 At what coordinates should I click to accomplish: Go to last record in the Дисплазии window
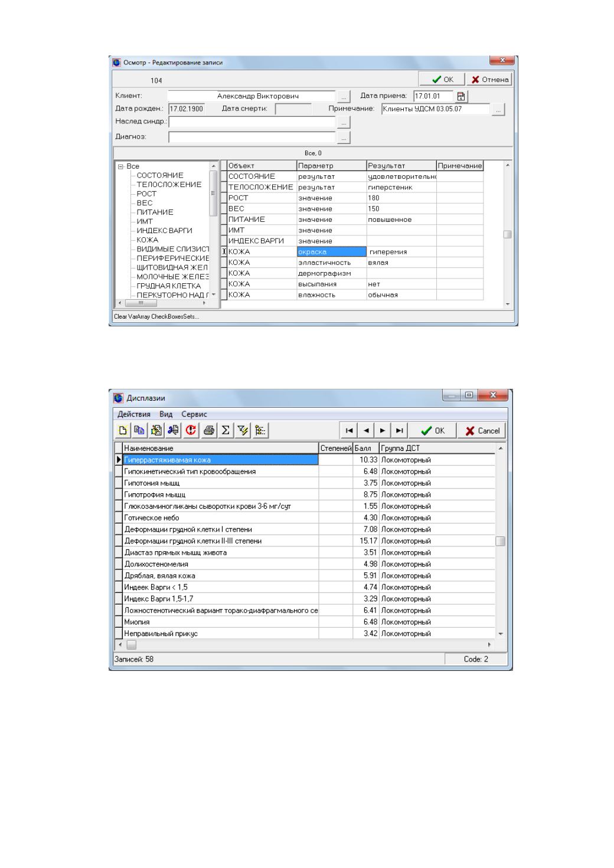coord(399,431)
